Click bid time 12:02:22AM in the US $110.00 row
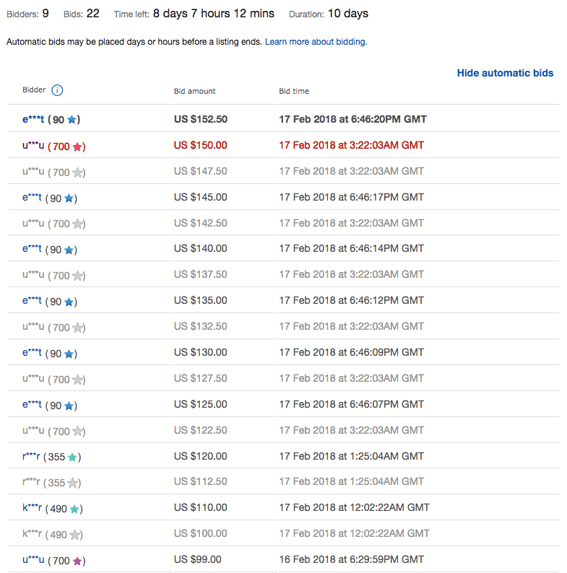 pos(354,508)
